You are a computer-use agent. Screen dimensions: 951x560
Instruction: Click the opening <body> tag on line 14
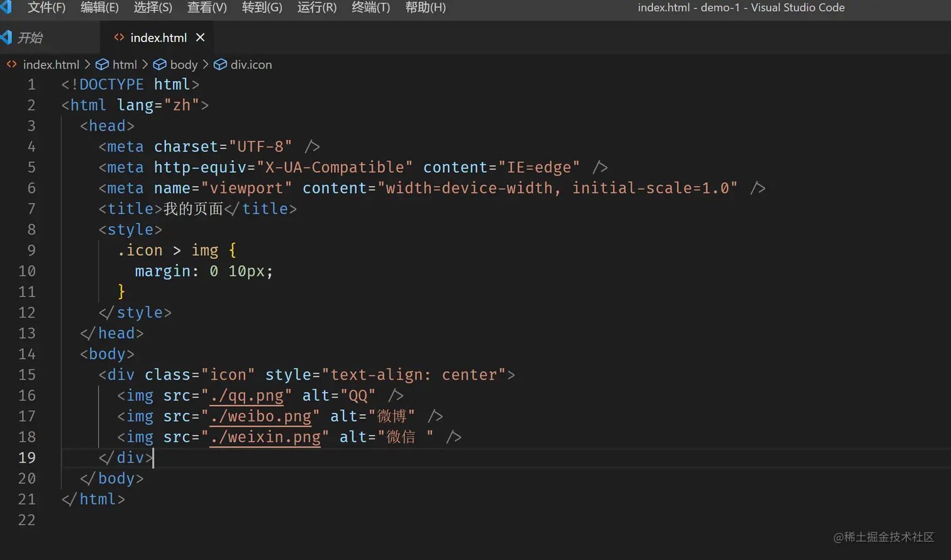[108, 354]
